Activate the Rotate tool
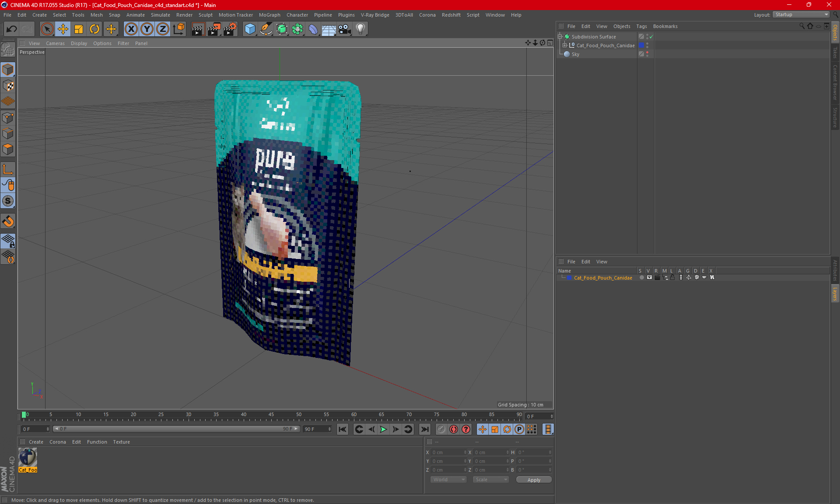The height and width of the screenshot is (504, 840). tap(94, 29)
